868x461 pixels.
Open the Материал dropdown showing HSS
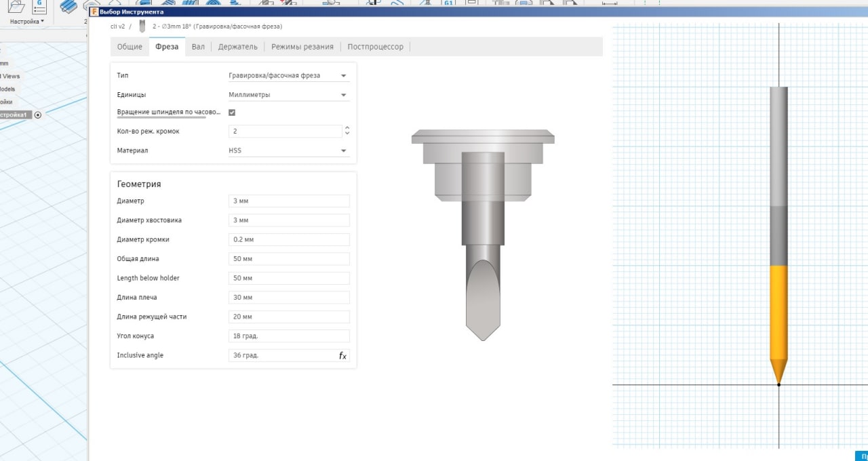click(x=289, y=151)
